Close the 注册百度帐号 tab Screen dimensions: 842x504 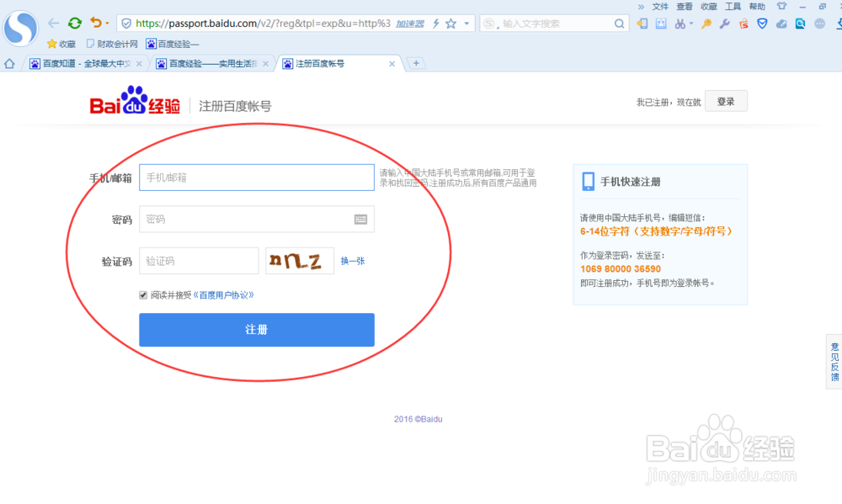coord(392,64)
